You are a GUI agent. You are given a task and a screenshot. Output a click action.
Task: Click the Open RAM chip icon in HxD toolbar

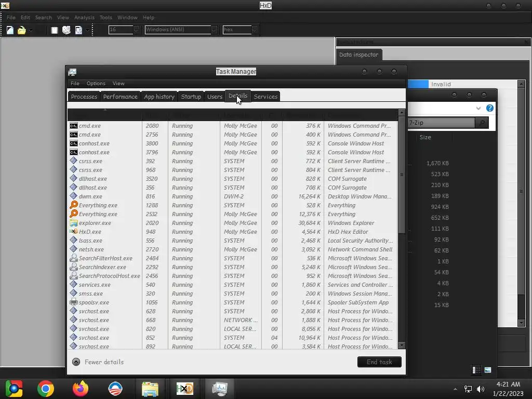point(54,30)
